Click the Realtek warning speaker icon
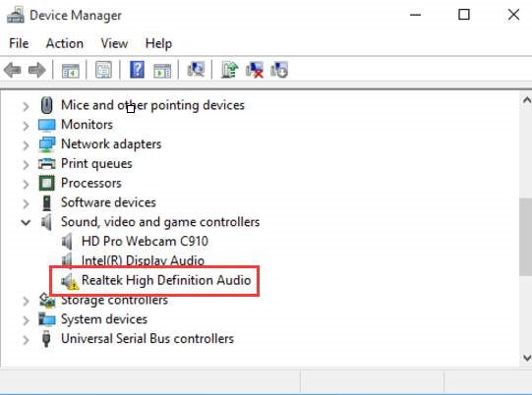 70,281
